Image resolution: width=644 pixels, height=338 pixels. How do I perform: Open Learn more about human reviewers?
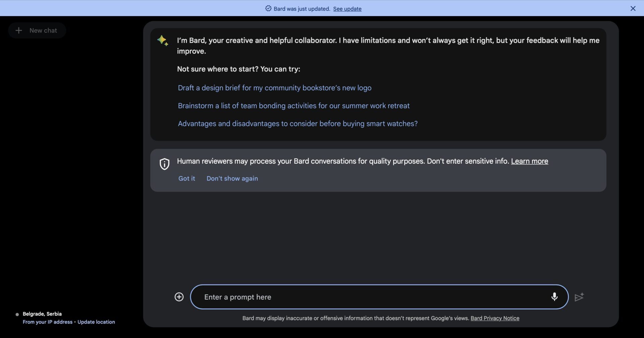pyautogui.click(x=529, y=161)
